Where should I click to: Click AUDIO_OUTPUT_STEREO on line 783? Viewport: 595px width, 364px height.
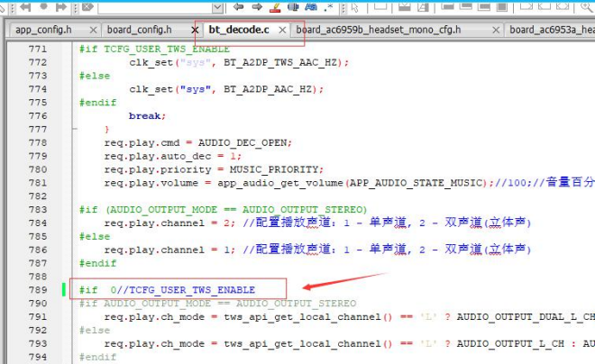click(302, 210)
